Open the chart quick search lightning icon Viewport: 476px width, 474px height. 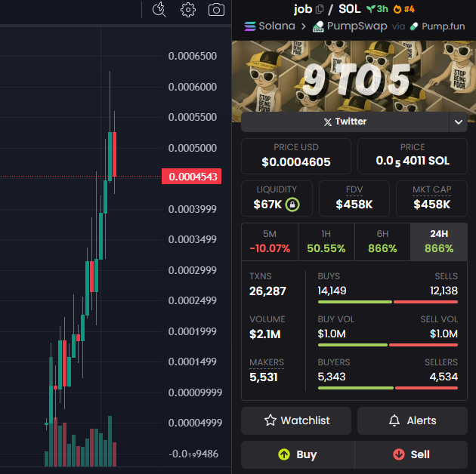coord(159,9)
